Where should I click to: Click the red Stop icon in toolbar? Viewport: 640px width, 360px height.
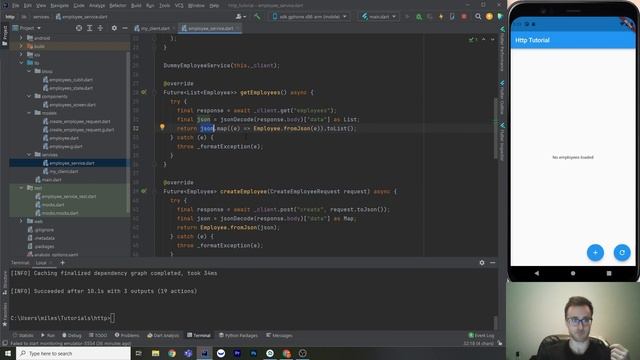pos(464,17)
